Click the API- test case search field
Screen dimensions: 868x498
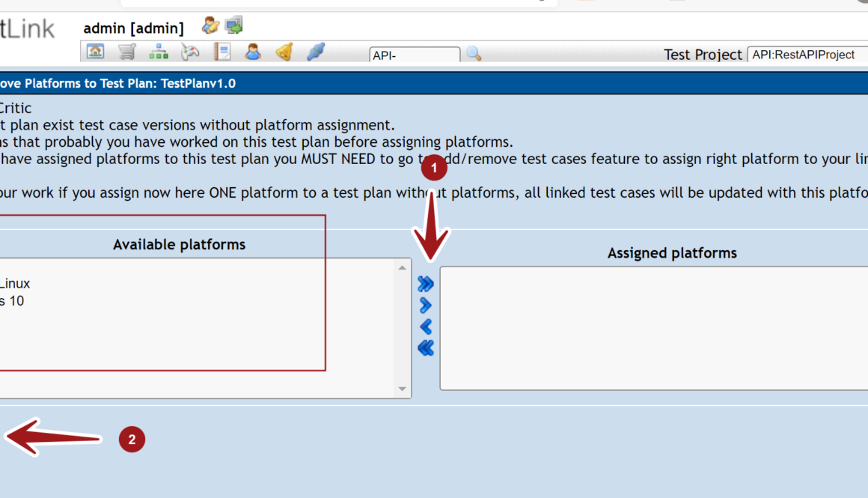(415, 55)
